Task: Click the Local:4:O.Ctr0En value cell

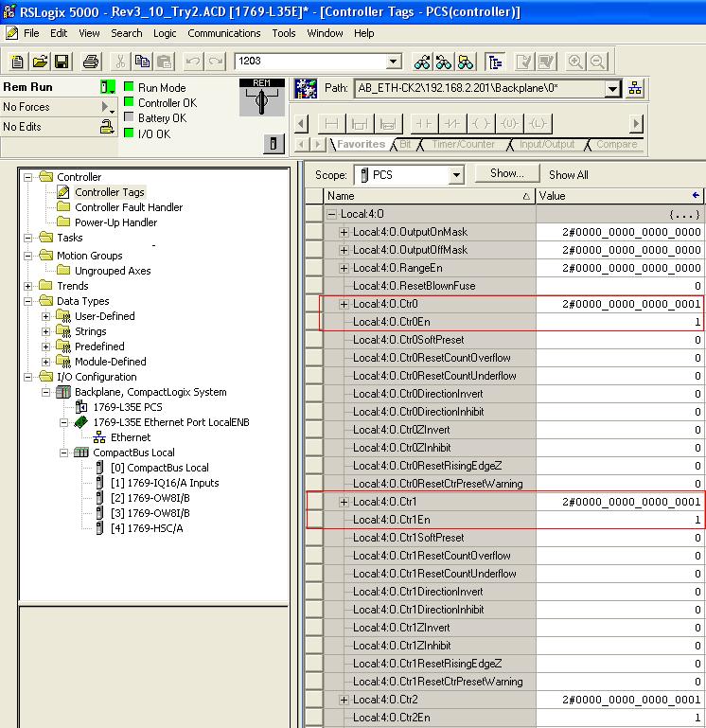Action: (x=620, y=322)
